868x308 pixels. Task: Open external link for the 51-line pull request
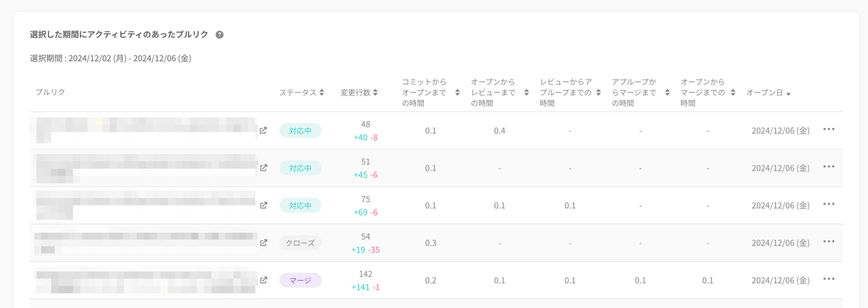(263, 168)
